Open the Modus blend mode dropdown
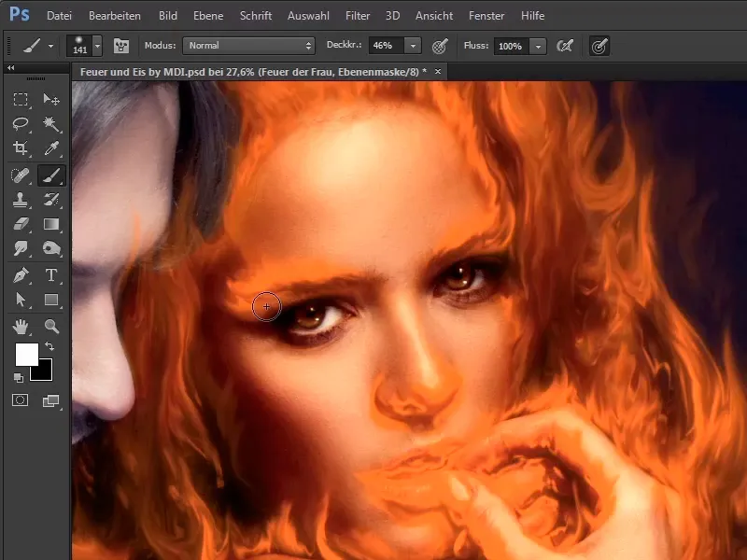 tap(248, 46)
